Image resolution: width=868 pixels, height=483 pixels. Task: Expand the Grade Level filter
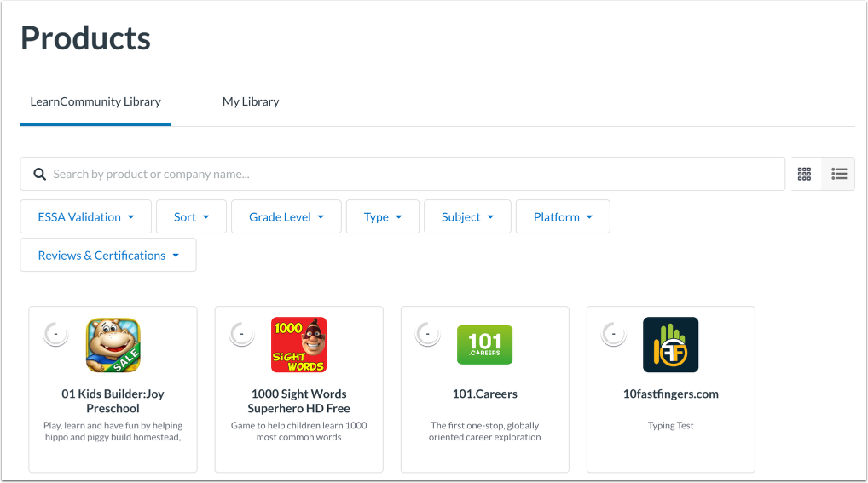pos(286,217)
